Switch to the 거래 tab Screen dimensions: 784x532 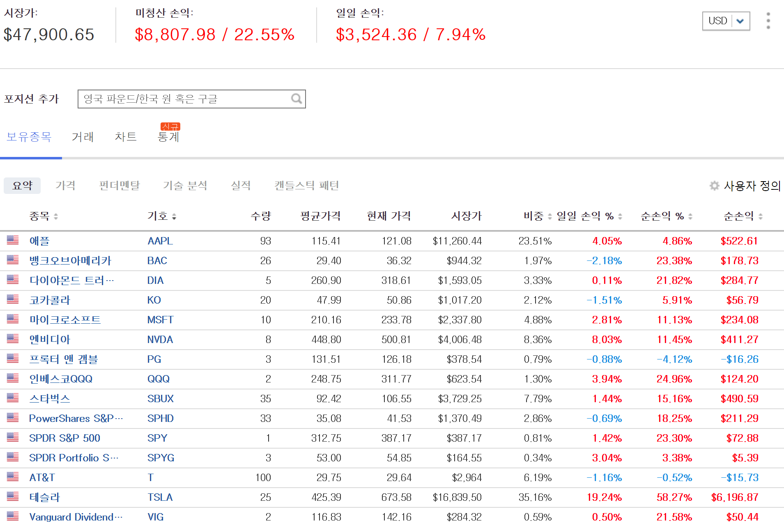[x=83, y=137]
